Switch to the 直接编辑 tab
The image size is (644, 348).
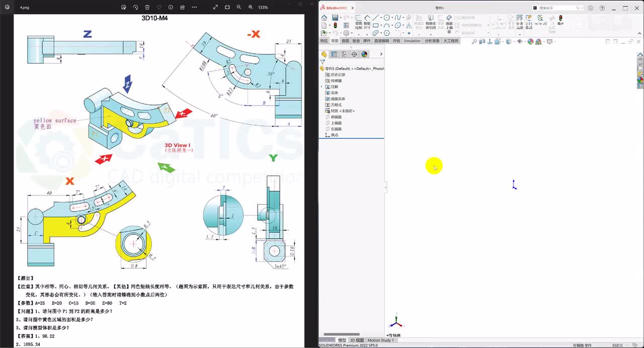click(381, 41)
